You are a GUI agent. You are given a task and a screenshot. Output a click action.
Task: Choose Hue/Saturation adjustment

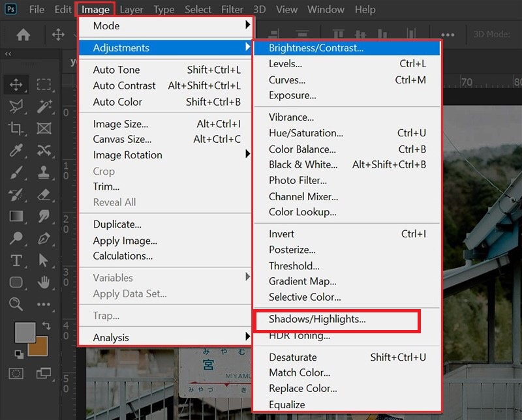coord(347,133)
